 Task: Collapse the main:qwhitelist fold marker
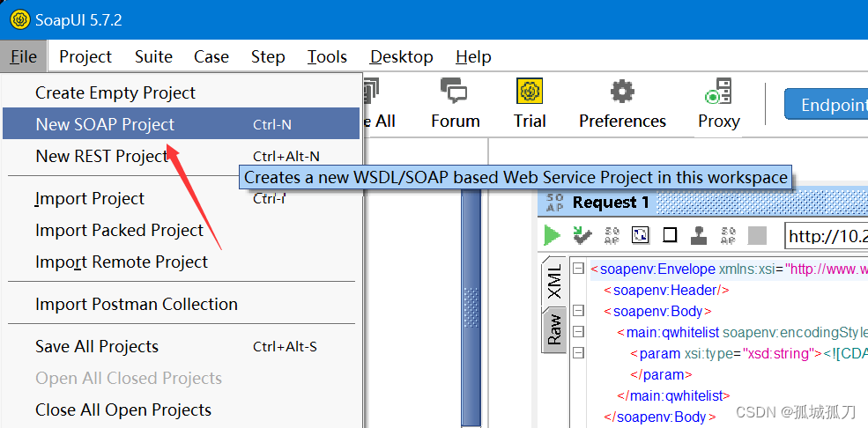click(578, 332)
